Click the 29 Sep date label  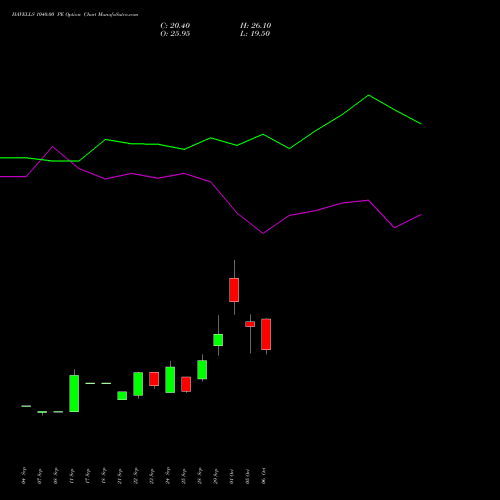point(216,476)
